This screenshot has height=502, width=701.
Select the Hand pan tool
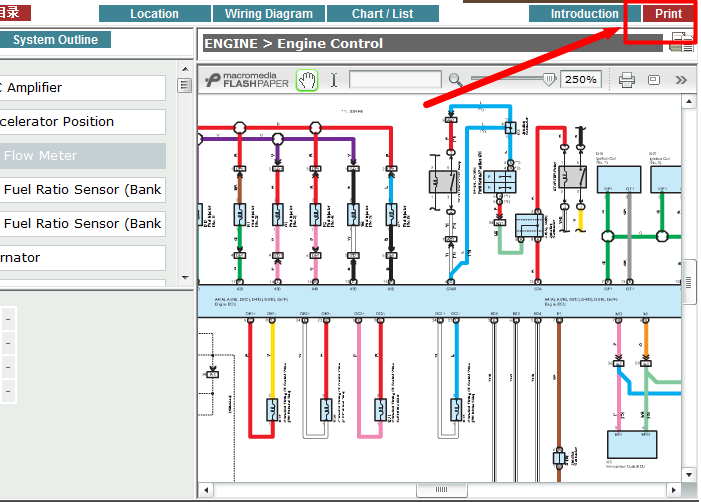click(x=307, y=80)
